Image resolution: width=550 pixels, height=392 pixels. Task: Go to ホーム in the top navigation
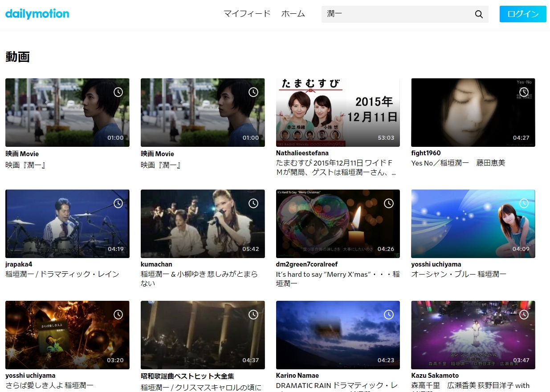[293, 14]
